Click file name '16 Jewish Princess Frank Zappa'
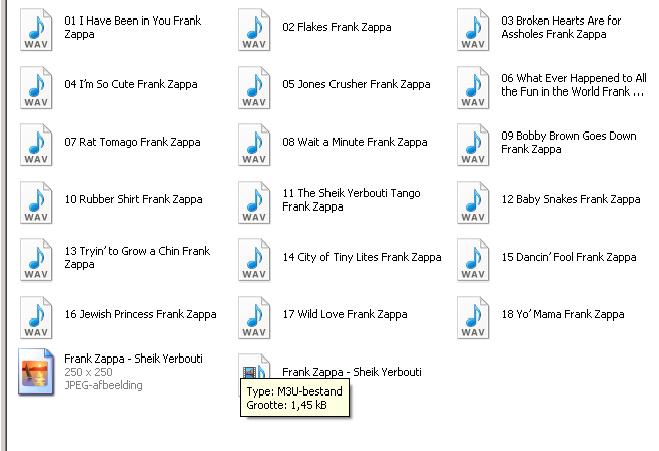This screenshot has height=451, width=659. (x=140, y=314)
